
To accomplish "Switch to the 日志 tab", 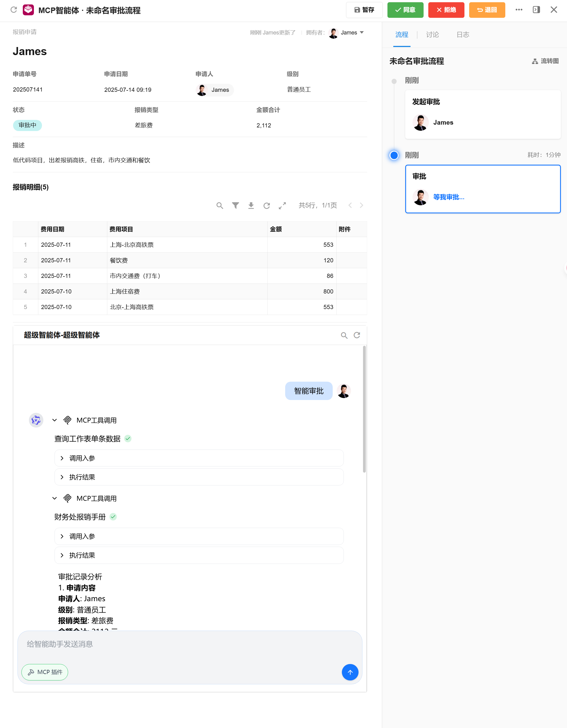I will coord(463,34).
